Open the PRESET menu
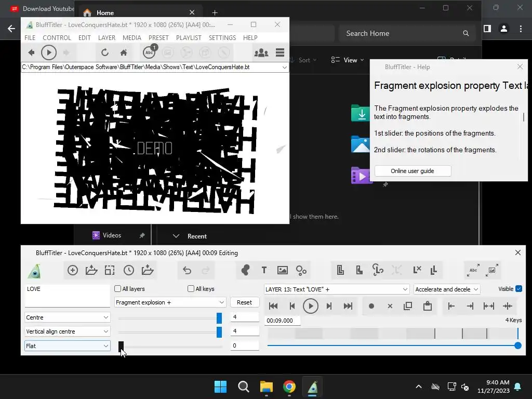This screenshot has width=532, height=399. click(158, 37)
